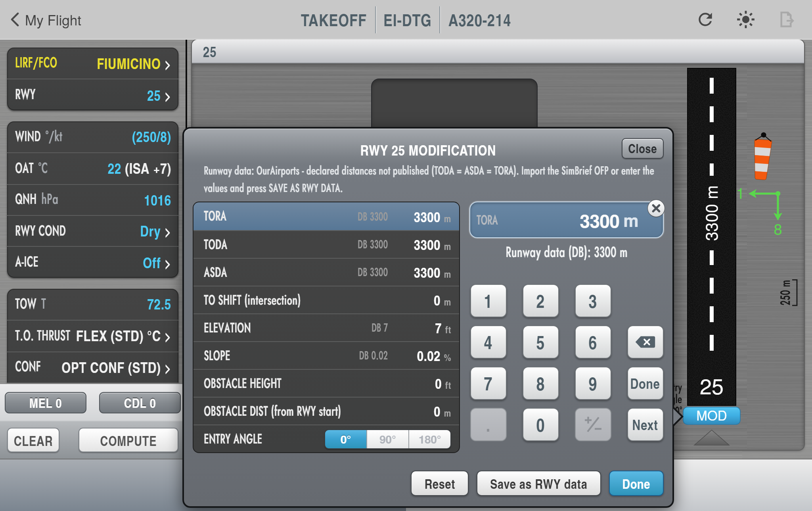
Task: Open MEL 0 items
Action: click(46, 403)
